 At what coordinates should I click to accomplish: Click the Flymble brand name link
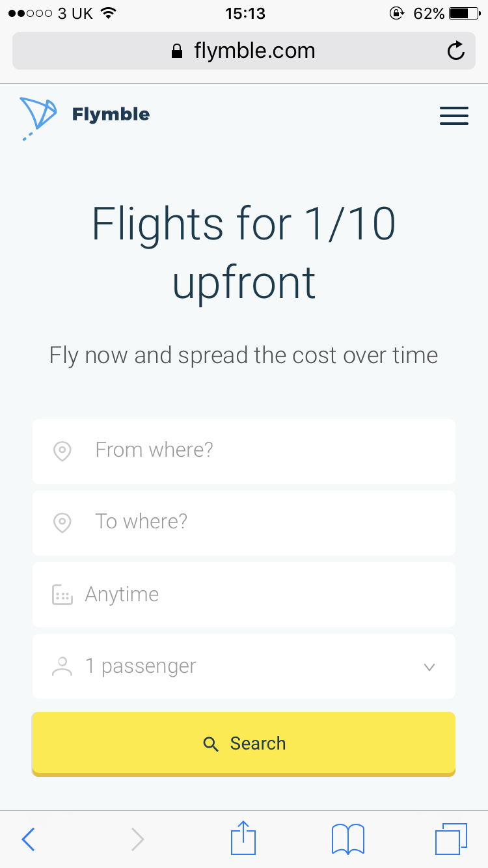111,115
